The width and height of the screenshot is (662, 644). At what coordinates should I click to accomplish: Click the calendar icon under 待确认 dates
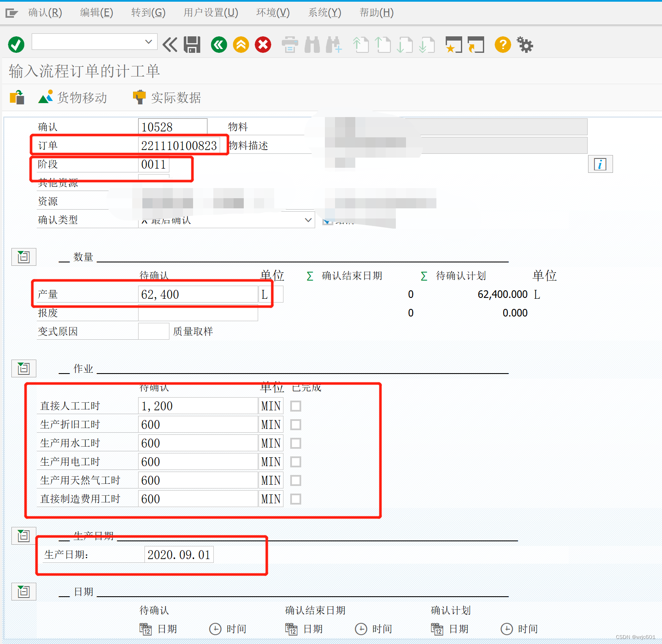[x=145, y=629]
